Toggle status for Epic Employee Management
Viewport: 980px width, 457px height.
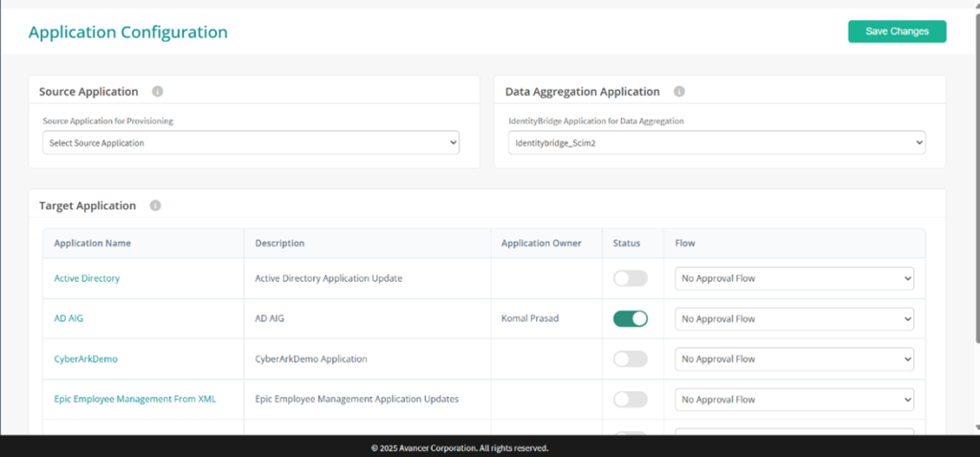(630, 399)
